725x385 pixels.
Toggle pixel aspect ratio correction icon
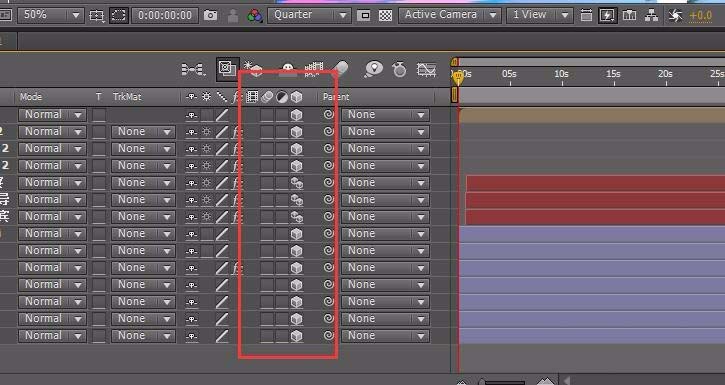(586, 15)
